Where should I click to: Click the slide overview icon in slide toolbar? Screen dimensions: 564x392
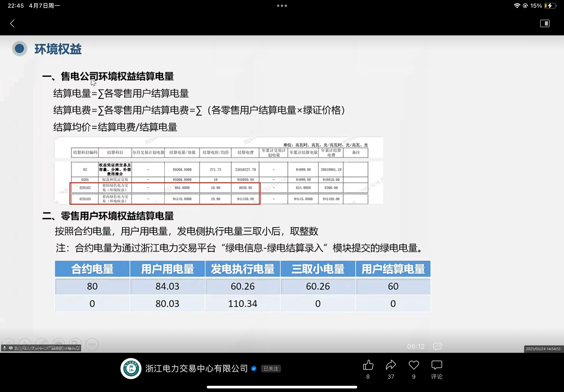59,343
